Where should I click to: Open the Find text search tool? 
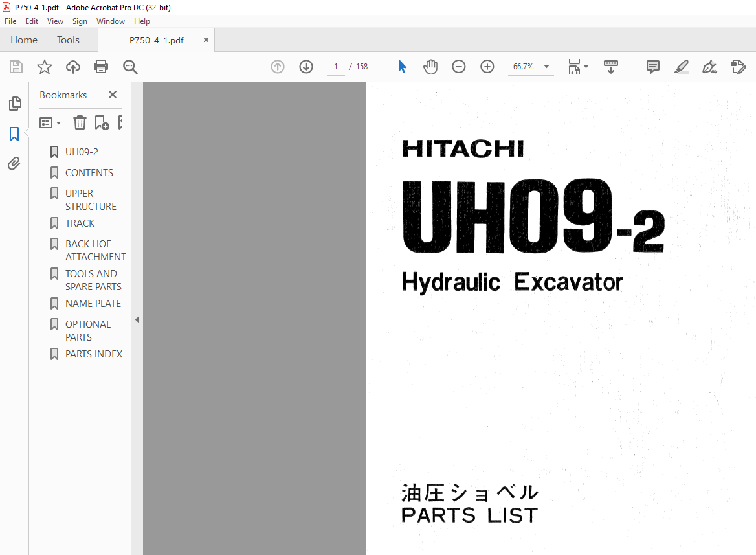(x=130, y=67)
